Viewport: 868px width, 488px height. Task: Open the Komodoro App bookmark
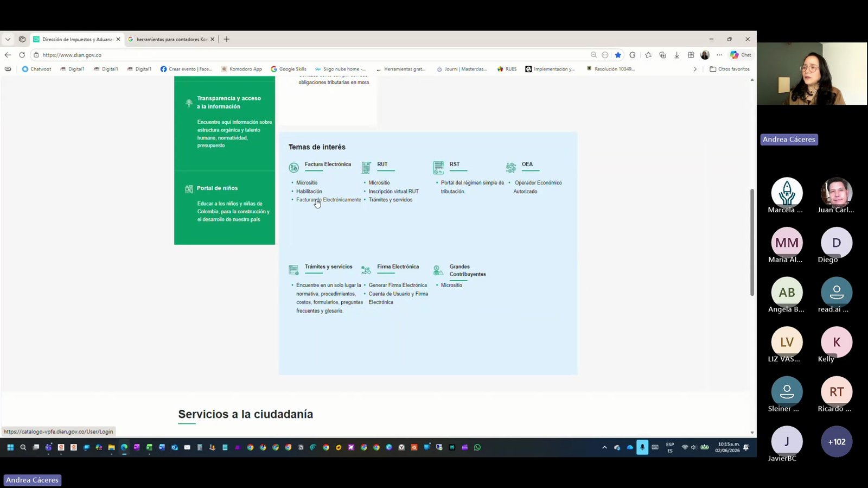tap(241, 69)
